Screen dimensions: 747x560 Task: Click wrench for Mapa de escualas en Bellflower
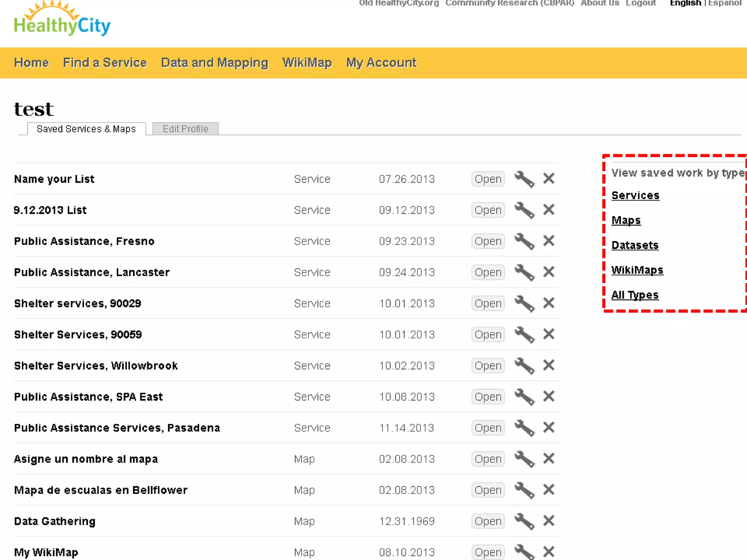524,490
